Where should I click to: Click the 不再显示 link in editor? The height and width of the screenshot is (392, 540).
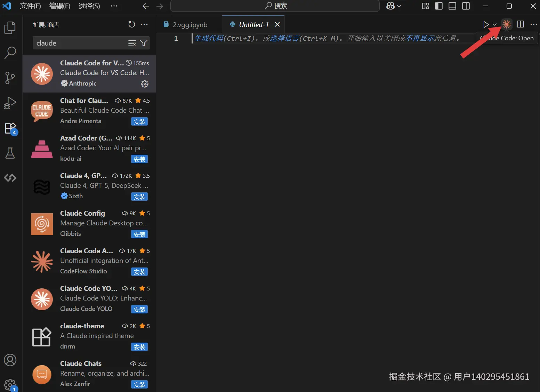420,38
